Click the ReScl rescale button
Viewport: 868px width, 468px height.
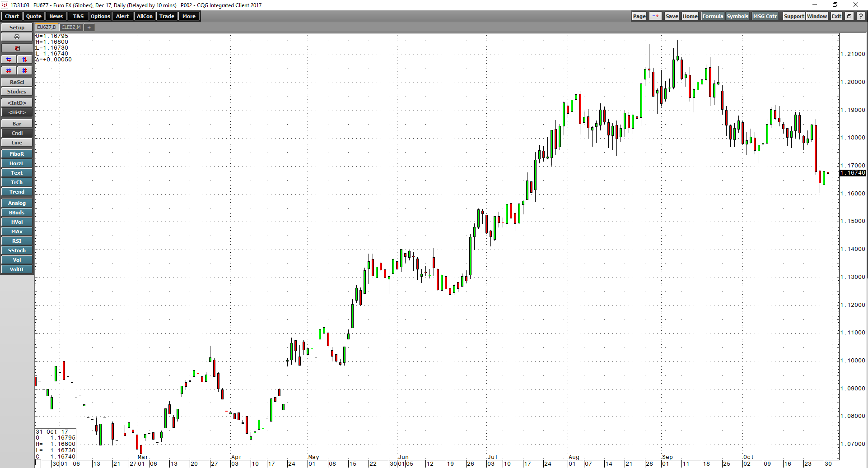[x=17, y=82]
